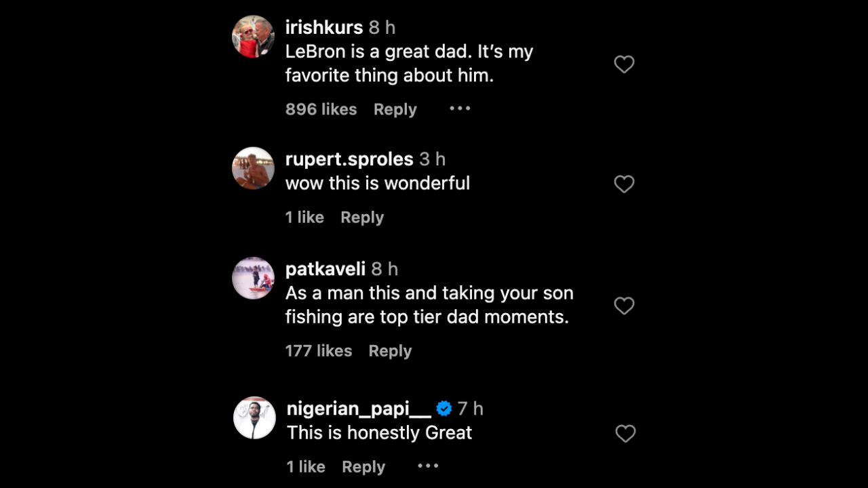868x488 pixels.
Task: Expand hidden actions for irishkurs' comment
Action: pos(460,108)
